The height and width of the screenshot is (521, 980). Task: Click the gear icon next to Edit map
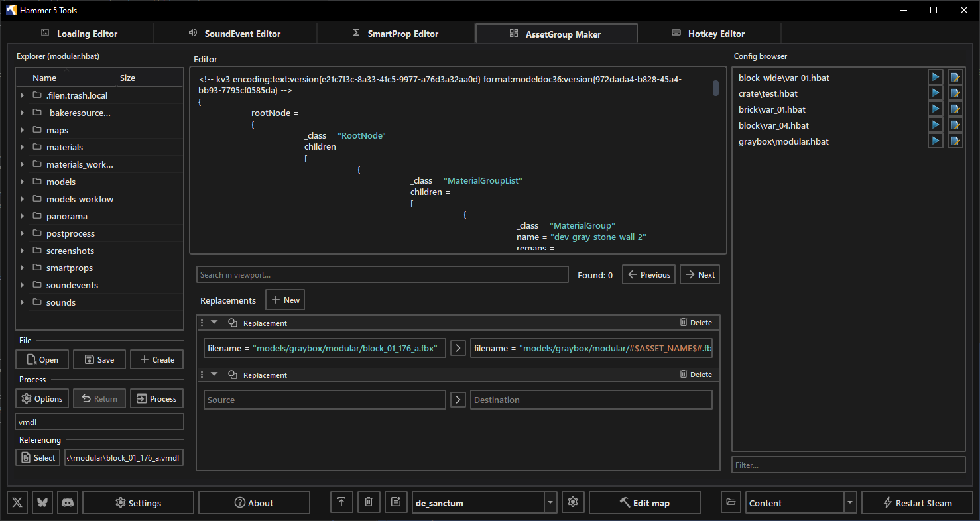pos(573,502)
